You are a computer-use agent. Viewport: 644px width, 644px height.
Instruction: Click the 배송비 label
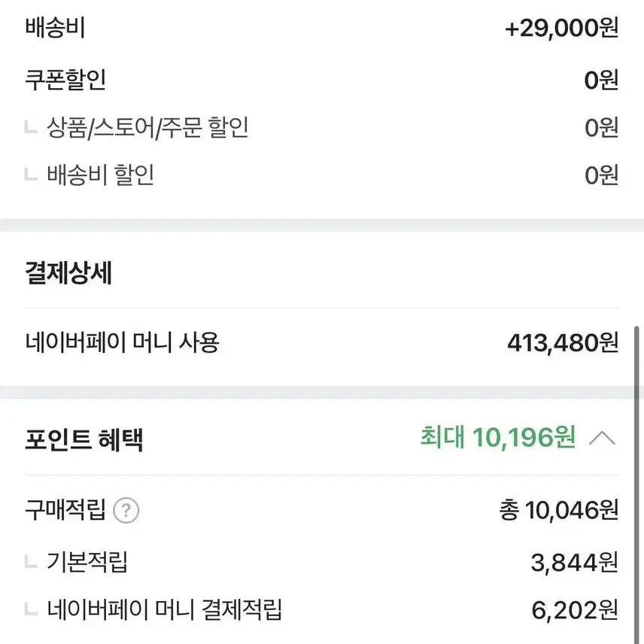coord(55,28)
